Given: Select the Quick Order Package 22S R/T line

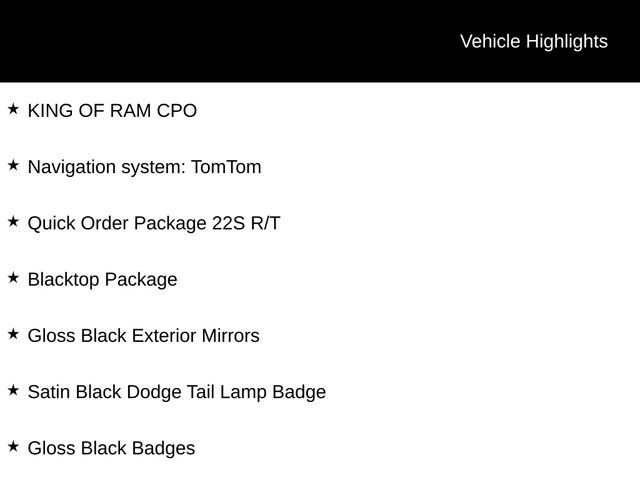Looking at the screenshot, I should pos(154,224).
